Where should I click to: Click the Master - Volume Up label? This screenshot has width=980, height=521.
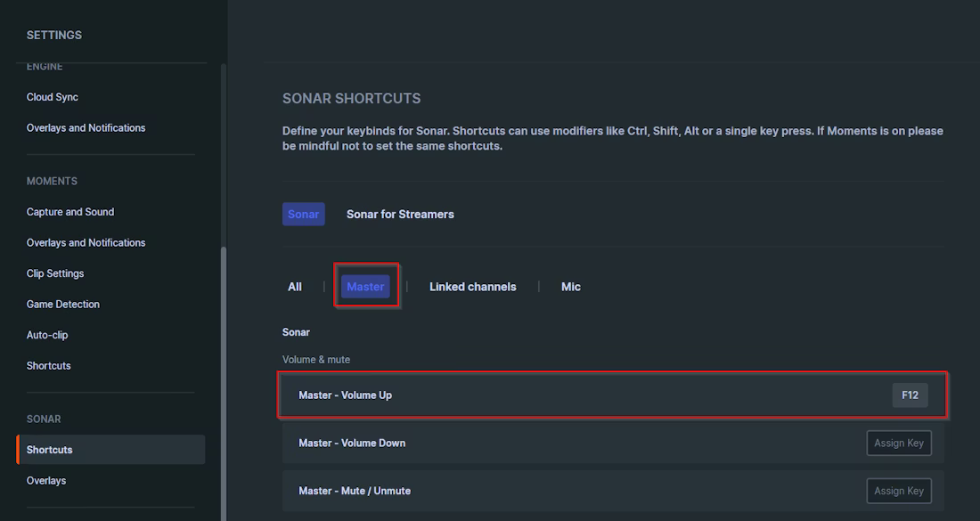345,395
